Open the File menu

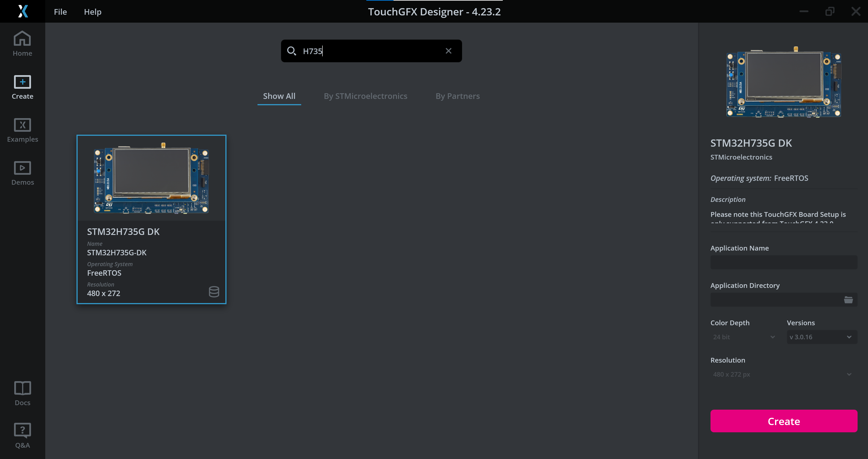[x=60, y=12]
